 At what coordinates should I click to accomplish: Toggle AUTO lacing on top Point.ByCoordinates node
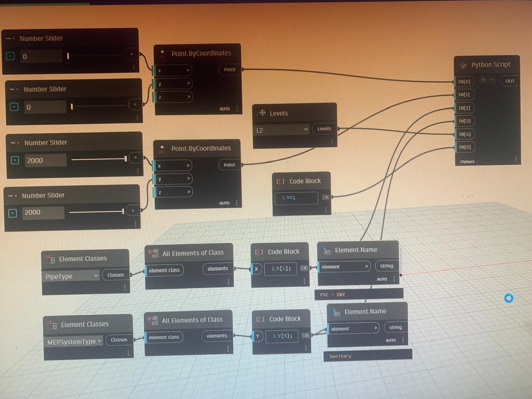(224, 108)
